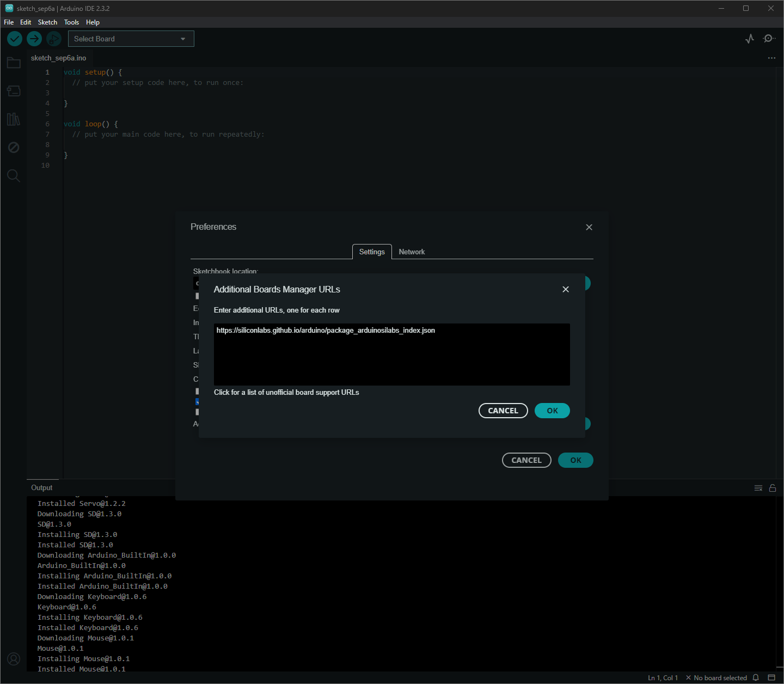Confirm OK in the Boards Manager URLs dialog

(x=552, y=411)
